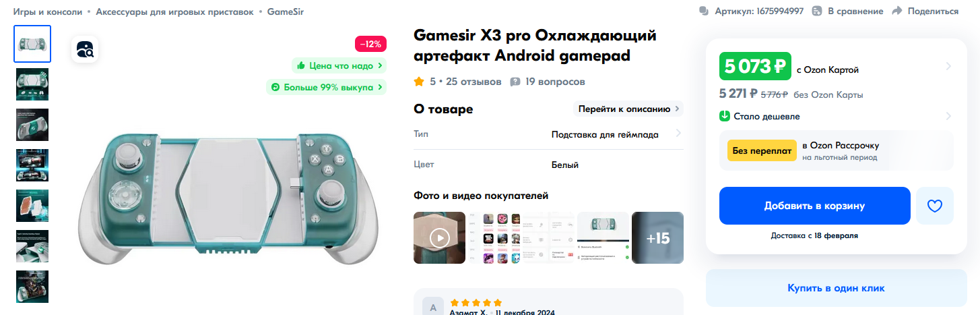Click the star rating icon near reviews
The image size is (980, 315).
pos(419,82)
